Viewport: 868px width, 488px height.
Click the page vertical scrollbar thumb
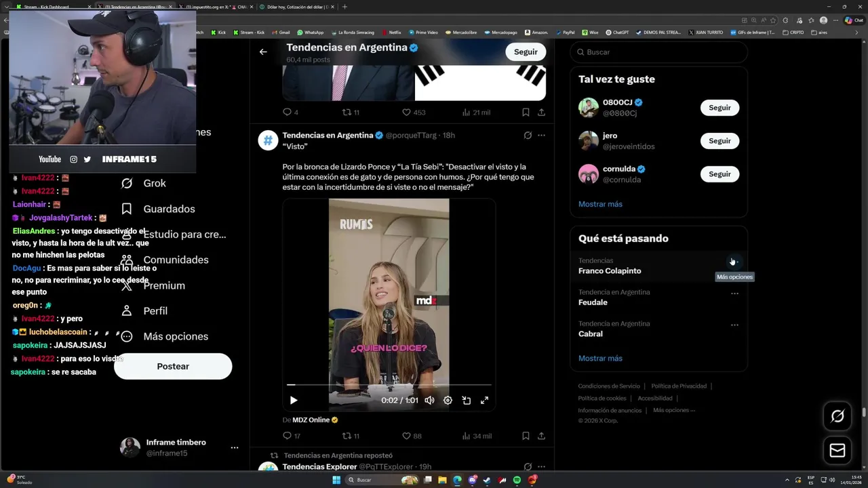864,412
